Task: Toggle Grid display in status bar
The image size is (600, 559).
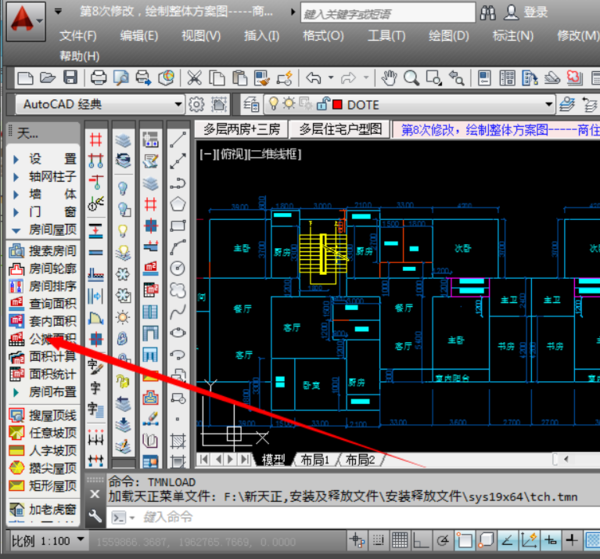Action: (x=399, y=540)
